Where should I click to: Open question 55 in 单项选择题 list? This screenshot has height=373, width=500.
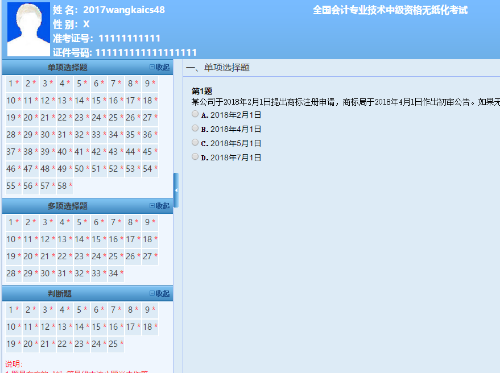tap(14, 186)
